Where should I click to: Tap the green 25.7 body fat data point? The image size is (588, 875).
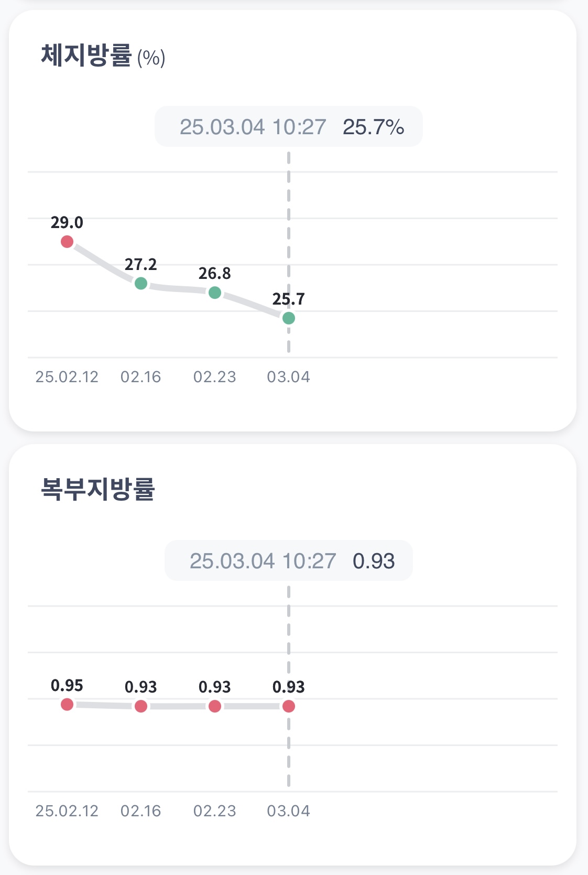289,318
